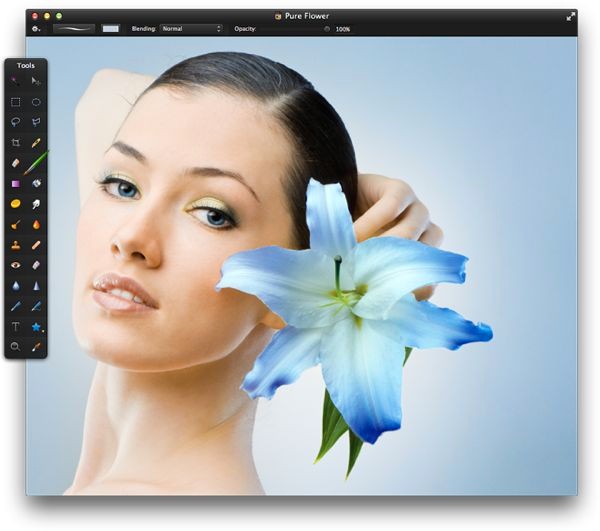
Task: Activate the Dodge tool
Action: pyautogui.click(x=15, y=225)
